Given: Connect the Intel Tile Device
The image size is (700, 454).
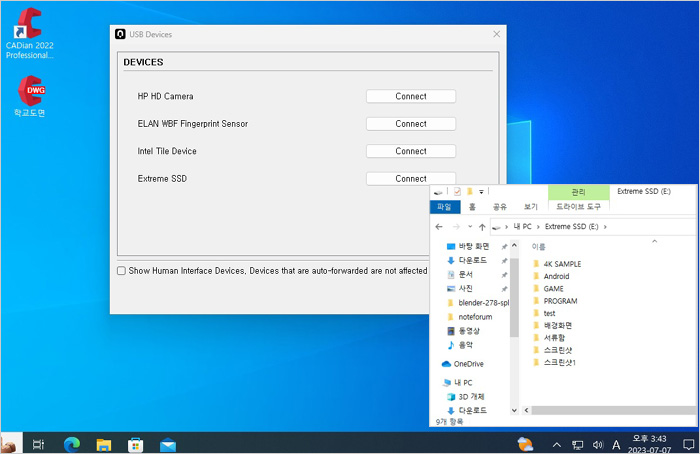Looking at the screenshot, I should click(411, 151).
